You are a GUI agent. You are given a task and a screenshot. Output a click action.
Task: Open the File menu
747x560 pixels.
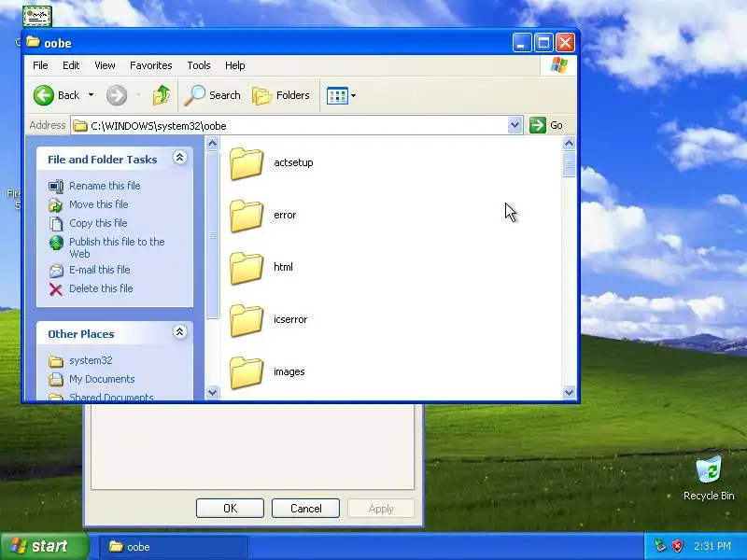[x=40, y=65]
